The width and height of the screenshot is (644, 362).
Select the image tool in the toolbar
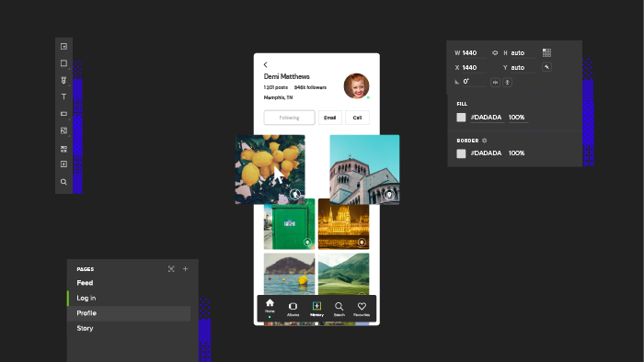click(x=63, y=130)
